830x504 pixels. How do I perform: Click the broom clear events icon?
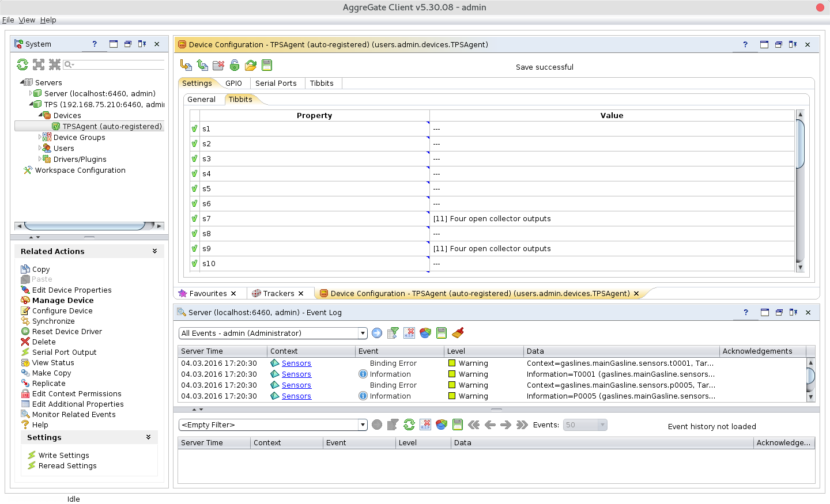coord(458,333)
